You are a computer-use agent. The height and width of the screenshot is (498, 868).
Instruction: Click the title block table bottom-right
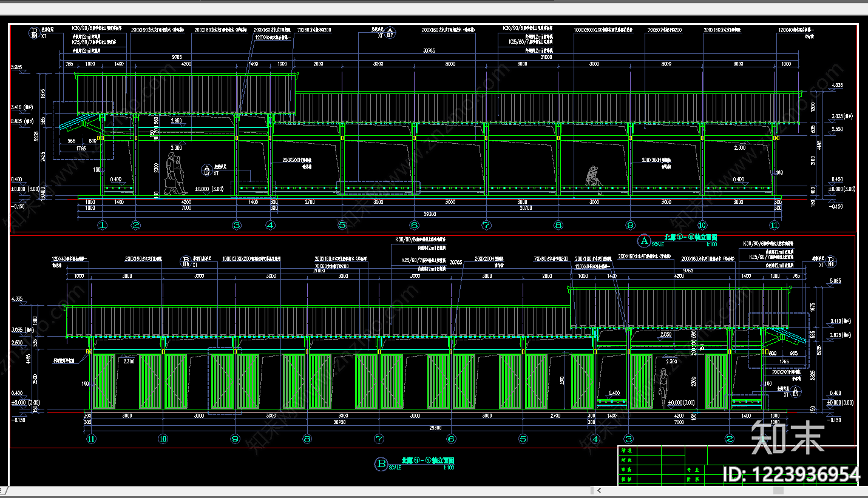click(x=737, y=466)
